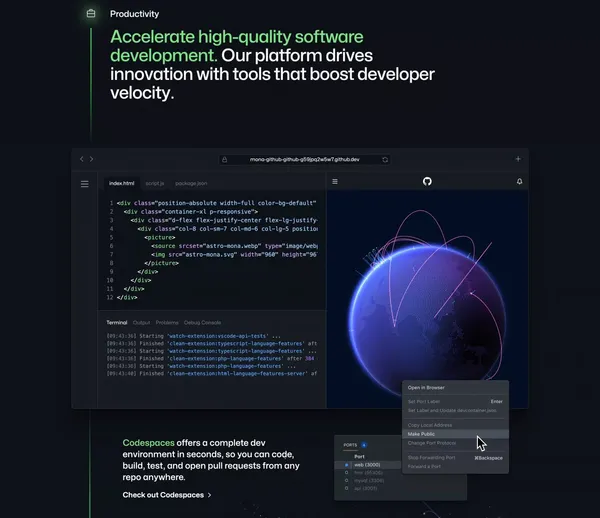Click the closing </picture> tag on line 8

tap(161, 263)
